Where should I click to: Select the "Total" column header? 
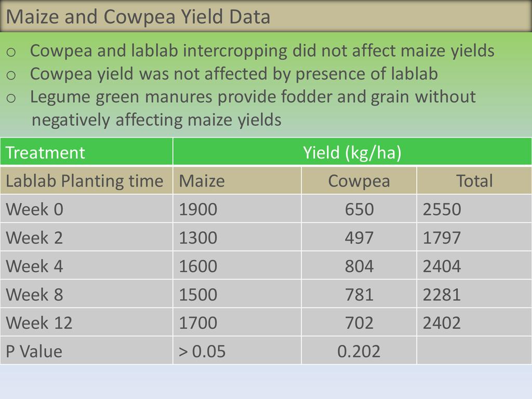pos(474,181)
